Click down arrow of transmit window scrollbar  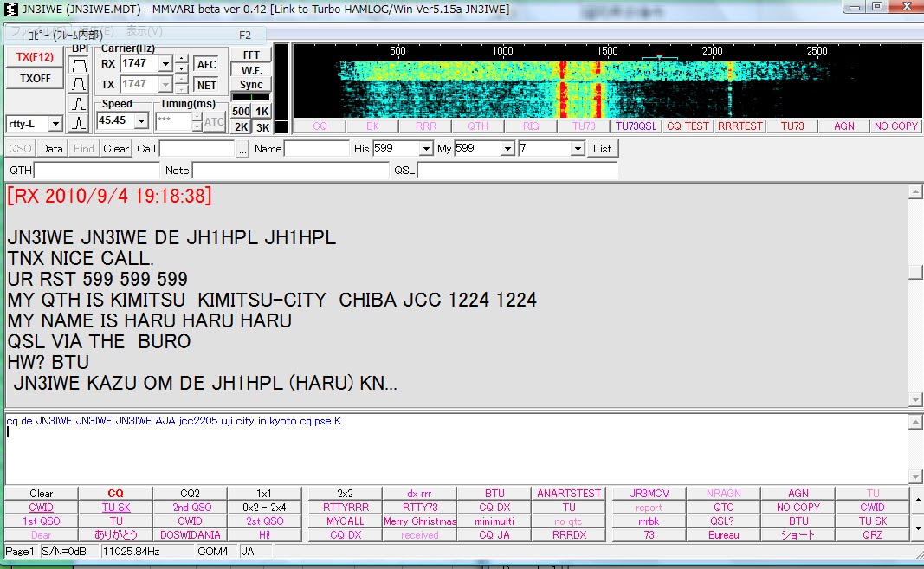[x=915, y=476]
